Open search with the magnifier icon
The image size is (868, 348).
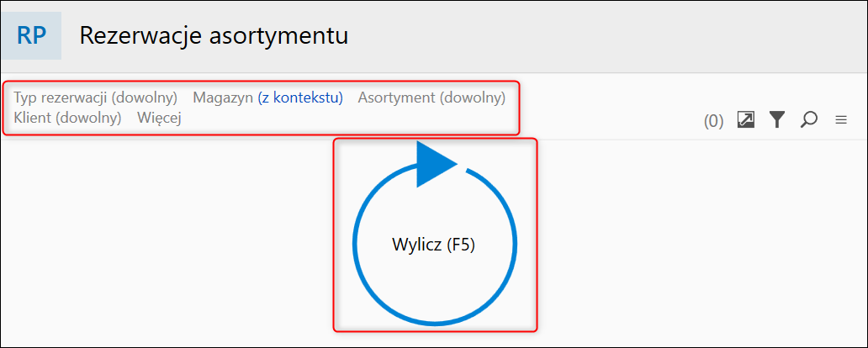(809, 120)
